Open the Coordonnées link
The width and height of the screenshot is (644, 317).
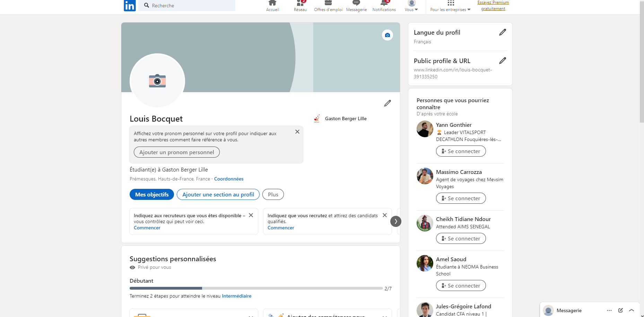(x=229, y=179)
